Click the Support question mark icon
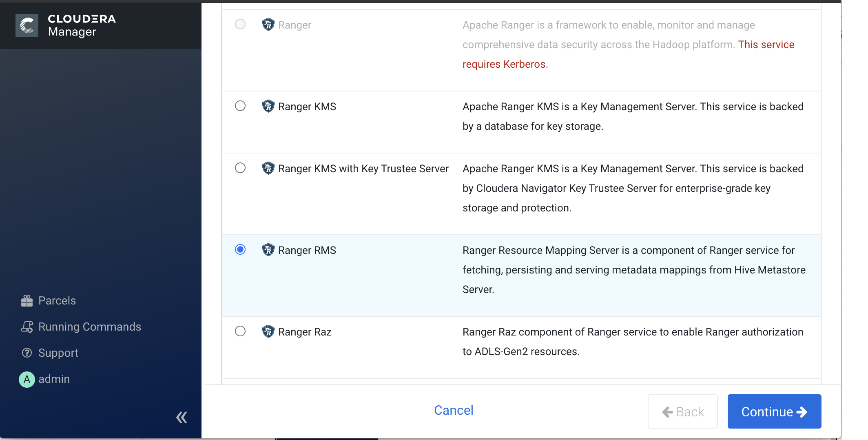The height and width of the screenshot is (440, 868). point(27,353)
